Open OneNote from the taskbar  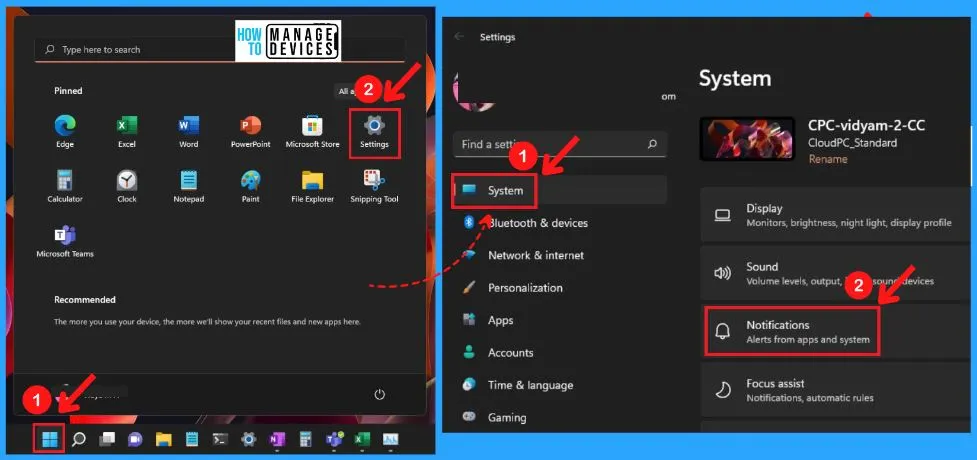[x=277, y=439]
